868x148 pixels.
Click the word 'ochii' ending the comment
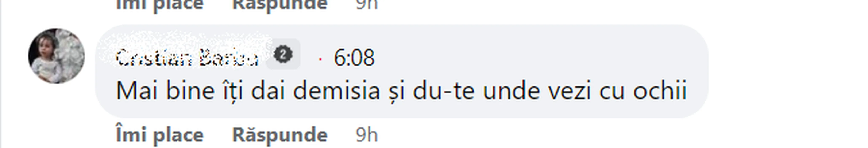[660, 91]
